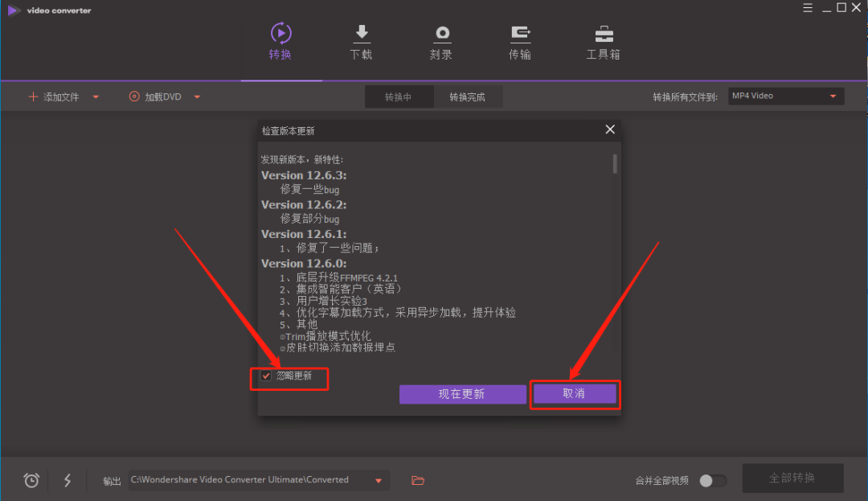
Task: Open the MP4 Video format dropdown
Action: click(x=786, y=97)
